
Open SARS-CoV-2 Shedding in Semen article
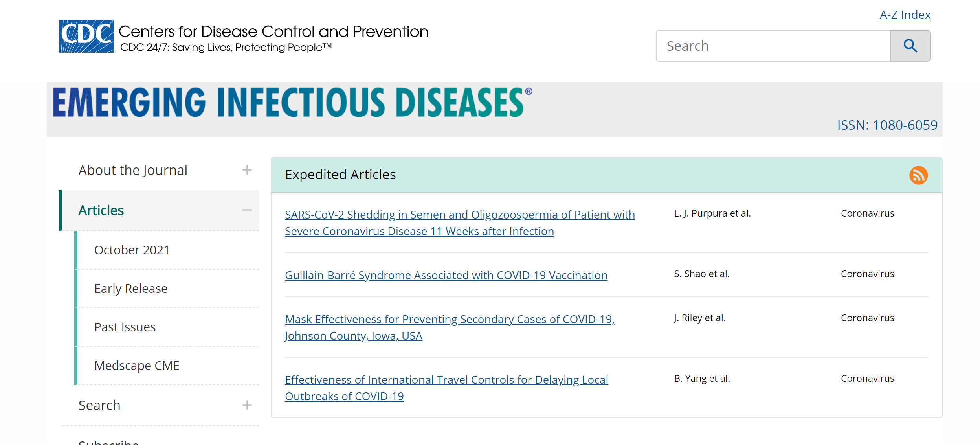(x=460, y=223)
